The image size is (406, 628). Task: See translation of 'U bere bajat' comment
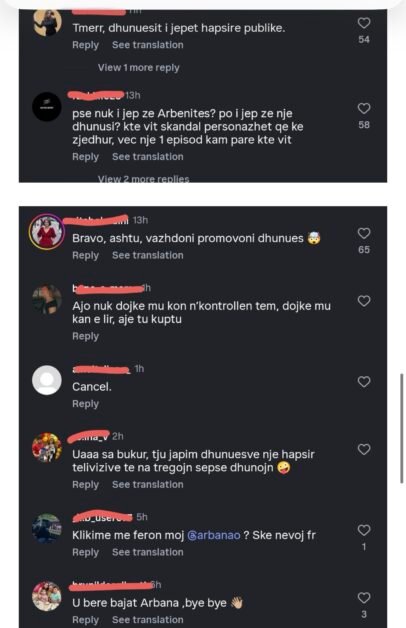[148, 620]
